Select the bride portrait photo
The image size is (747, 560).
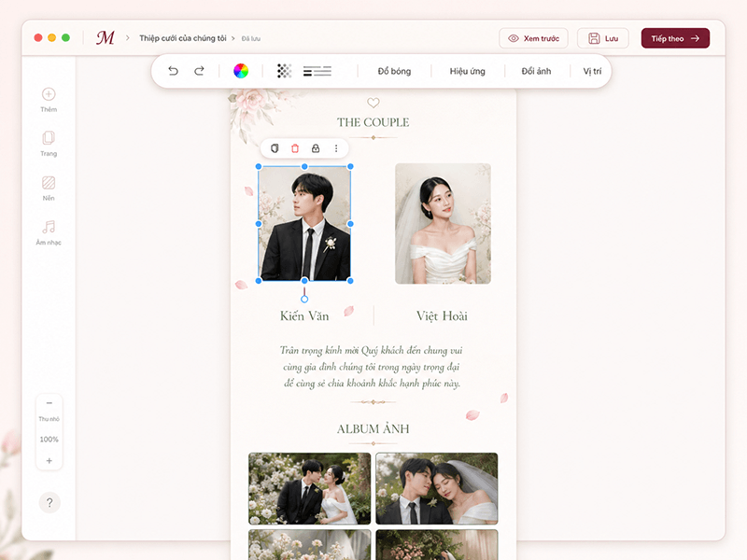coord(443,224)
